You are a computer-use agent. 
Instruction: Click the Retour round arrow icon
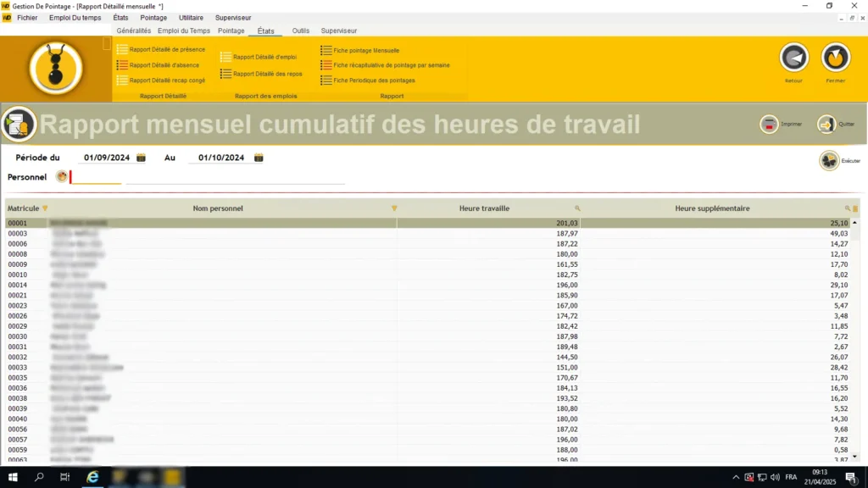click(793, 58)
